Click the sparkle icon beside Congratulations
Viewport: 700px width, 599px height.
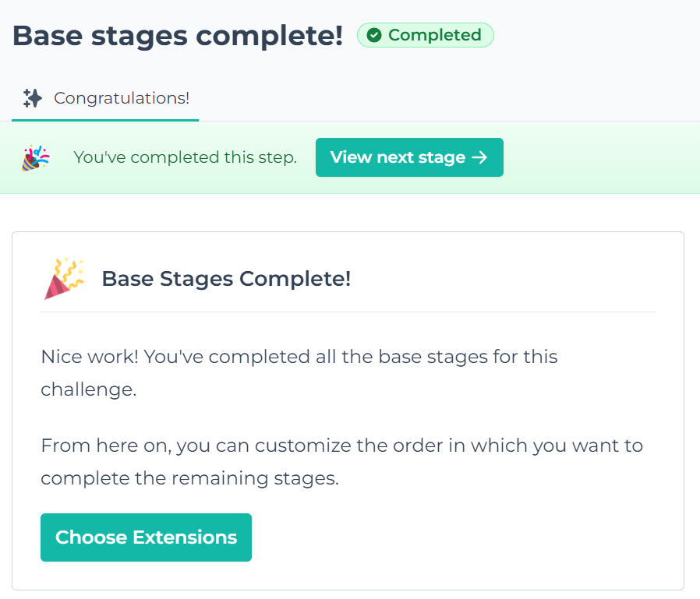click(32, 98)
